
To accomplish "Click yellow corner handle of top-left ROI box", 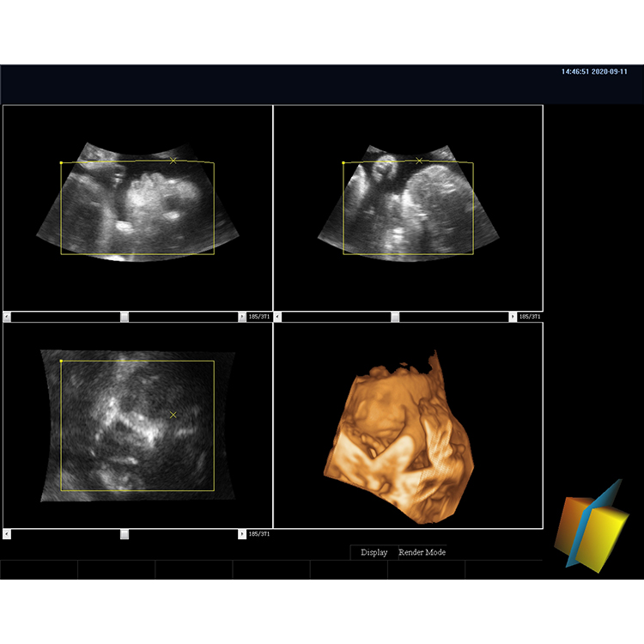I will click(61, 163).
